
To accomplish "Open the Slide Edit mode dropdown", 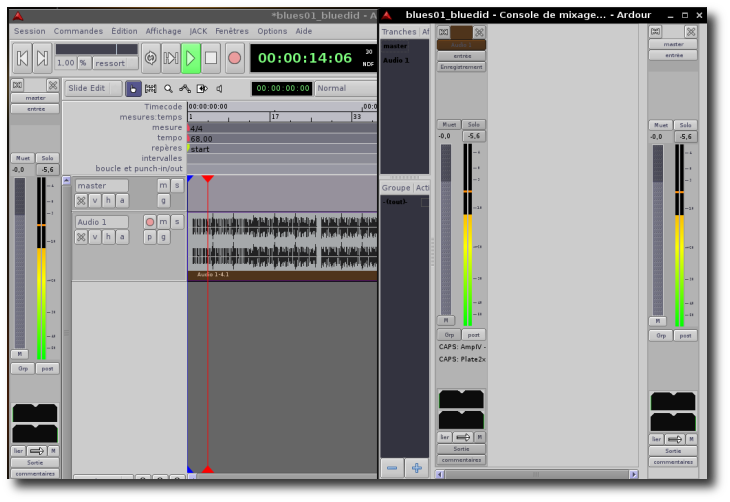I will [x=93, y=88].
